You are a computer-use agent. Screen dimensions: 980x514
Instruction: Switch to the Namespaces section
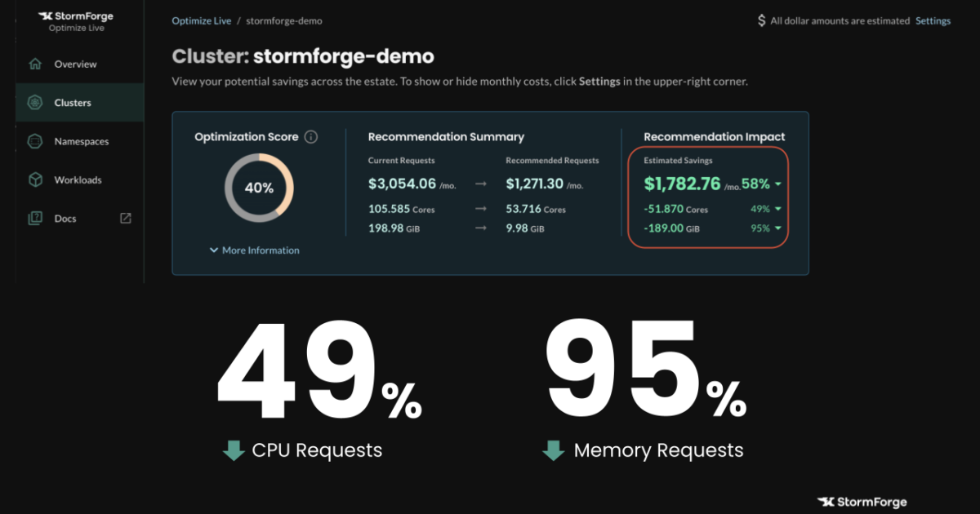(81, 141)
